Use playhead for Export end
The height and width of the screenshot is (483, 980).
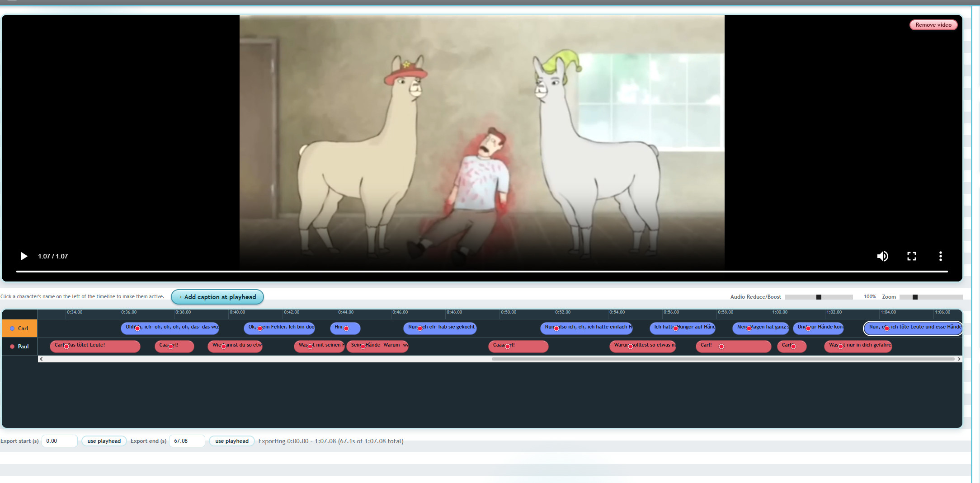pos(232,441)
